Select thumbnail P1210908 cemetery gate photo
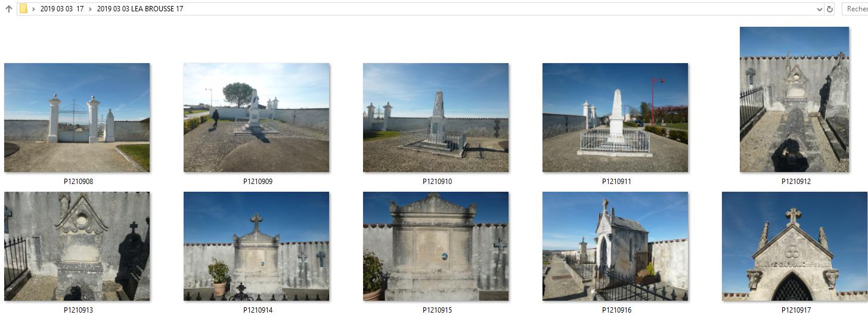Screen dimensions: 868x315 77,118
